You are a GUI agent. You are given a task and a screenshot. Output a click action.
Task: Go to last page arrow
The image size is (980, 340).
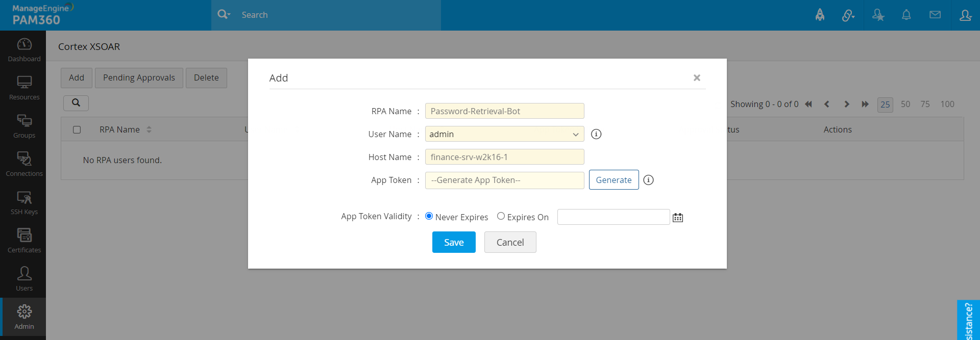pyautogui.click(x=865, y=104)
